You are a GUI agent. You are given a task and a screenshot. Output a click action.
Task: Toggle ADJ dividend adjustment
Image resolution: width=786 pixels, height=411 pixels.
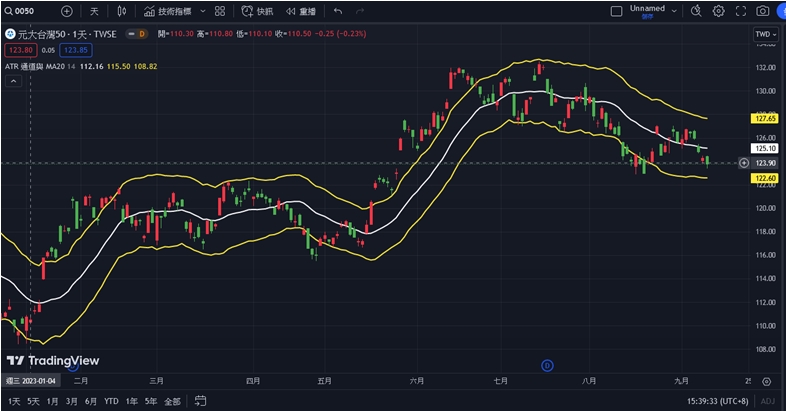[x=767, y=401]
